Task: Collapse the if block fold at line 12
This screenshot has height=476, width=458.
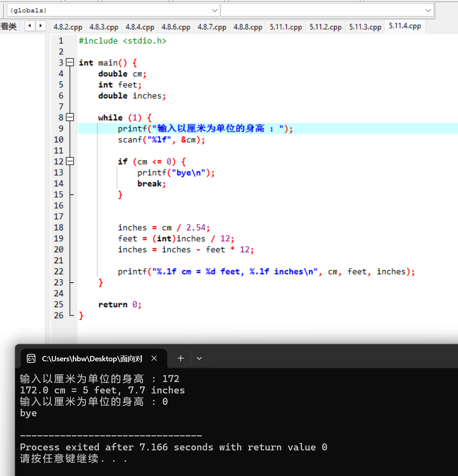Action: click(x=70, y=161)
